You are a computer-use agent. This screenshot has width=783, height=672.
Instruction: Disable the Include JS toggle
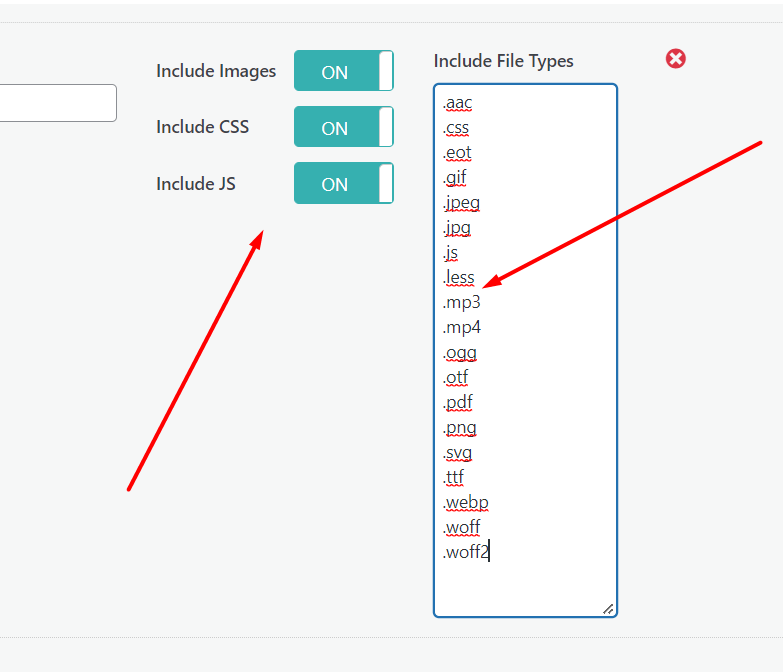tap(344, 183)
